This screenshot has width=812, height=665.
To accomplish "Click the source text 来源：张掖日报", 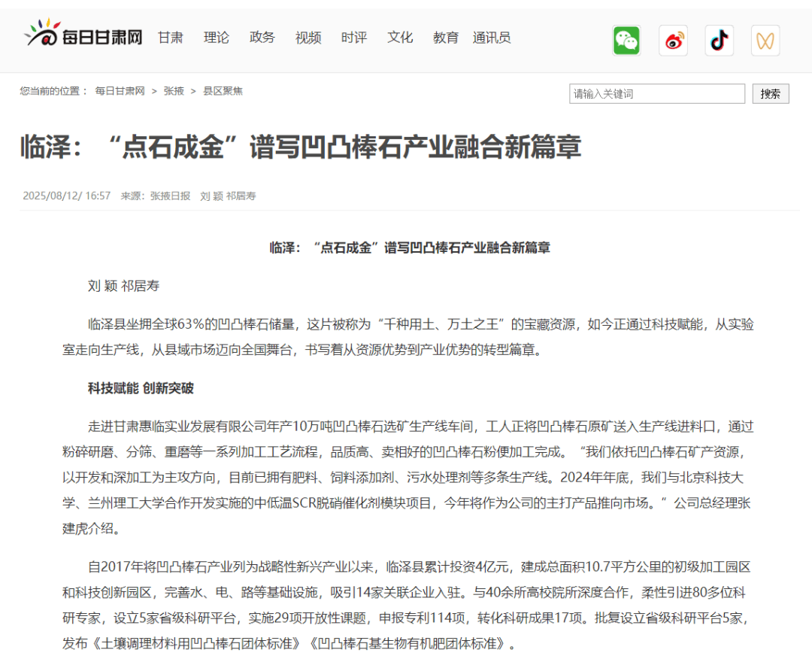I will 156,196.
